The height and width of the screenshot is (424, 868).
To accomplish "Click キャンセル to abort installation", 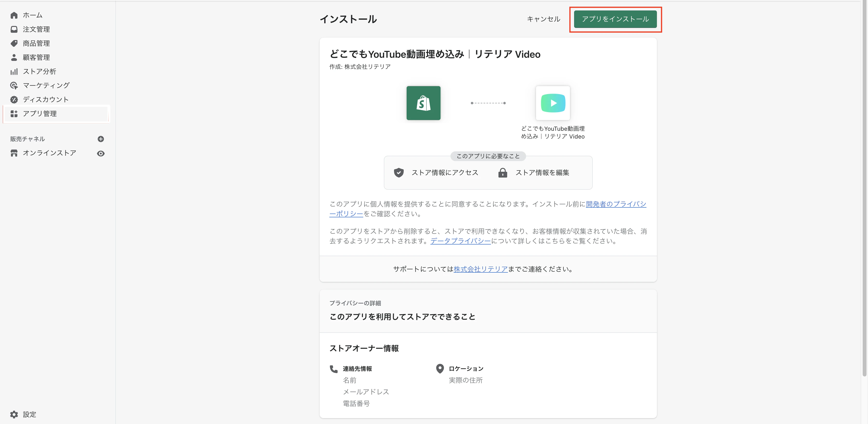I will click(543, 19).
